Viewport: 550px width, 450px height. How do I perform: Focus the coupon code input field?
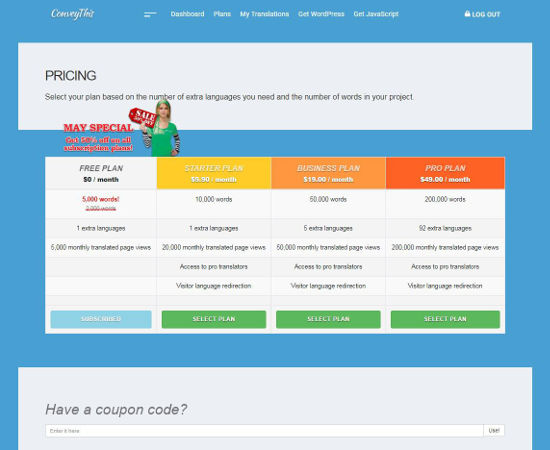point(264,430)
